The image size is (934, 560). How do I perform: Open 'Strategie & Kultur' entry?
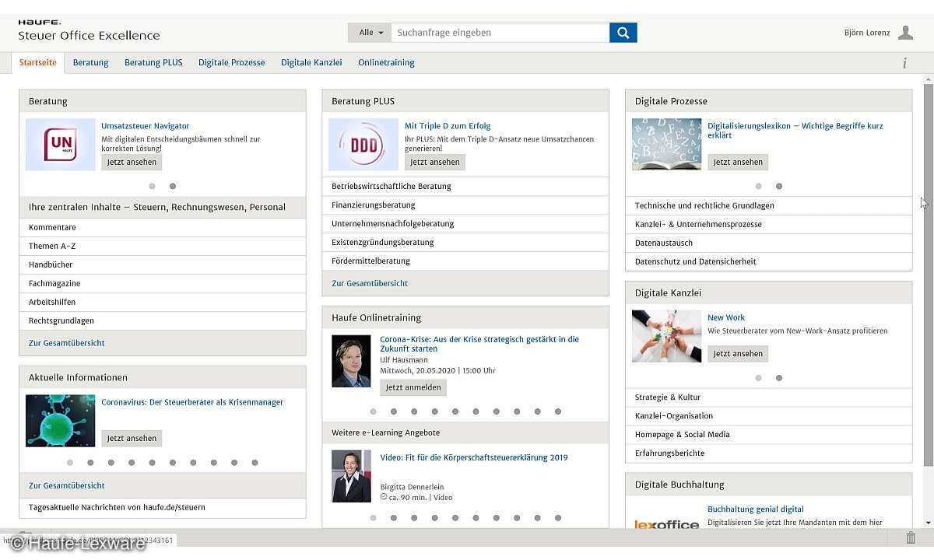click(768, 397)
